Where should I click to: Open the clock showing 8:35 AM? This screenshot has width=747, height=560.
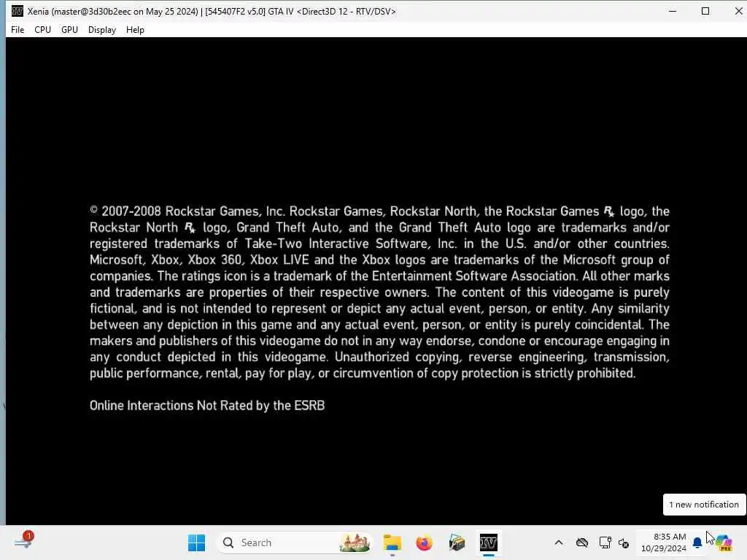pos(664,542)
